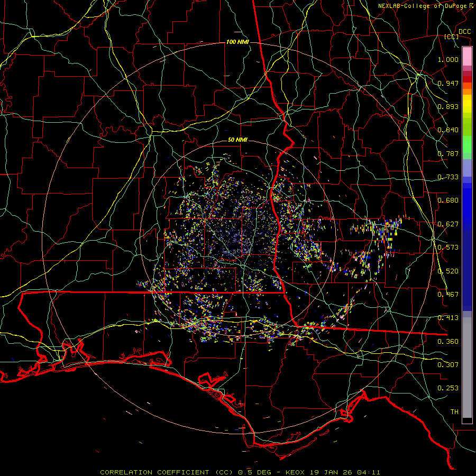
Task: Select the "[CC]" units label above the scale
Action: pyautogui.click(x=452, y=36)
